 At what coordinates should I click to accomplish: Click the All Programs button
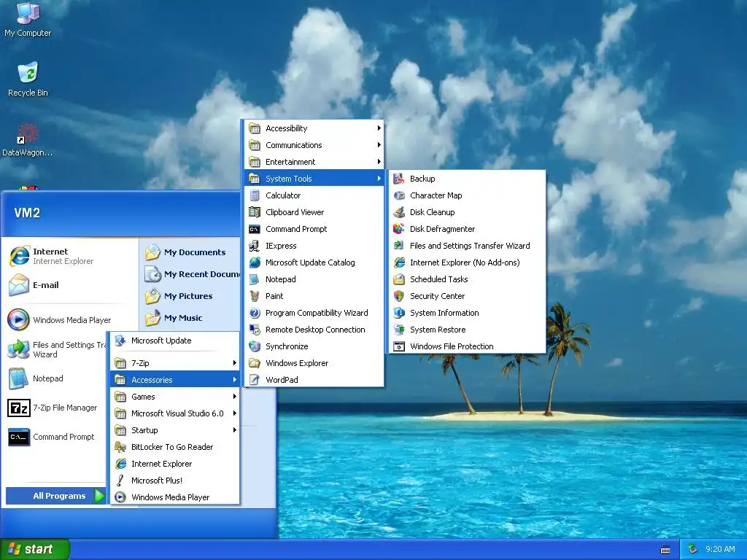(x=55, y=496)
